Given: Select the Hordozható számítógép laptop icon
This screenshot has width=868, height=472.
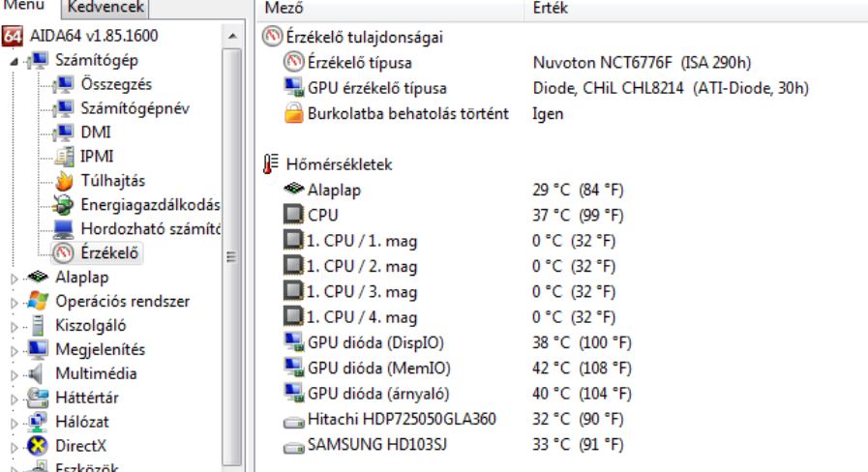Looking at the screenshot, I should (x=63, y=228).
